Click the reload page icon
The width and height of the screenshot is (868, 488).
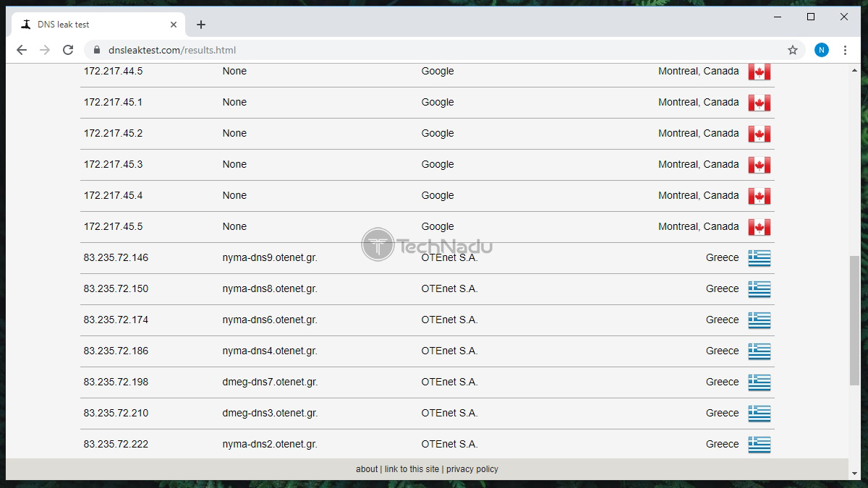coord(68,50)
